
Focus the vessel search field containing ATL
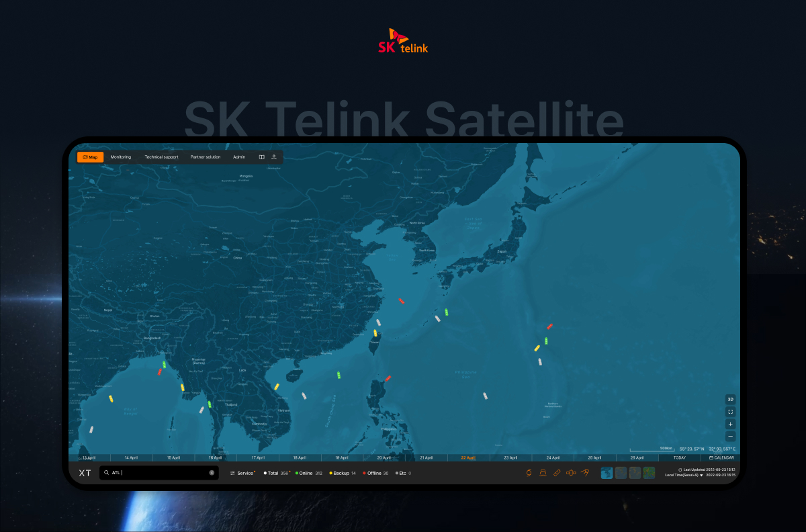point(159,473)
